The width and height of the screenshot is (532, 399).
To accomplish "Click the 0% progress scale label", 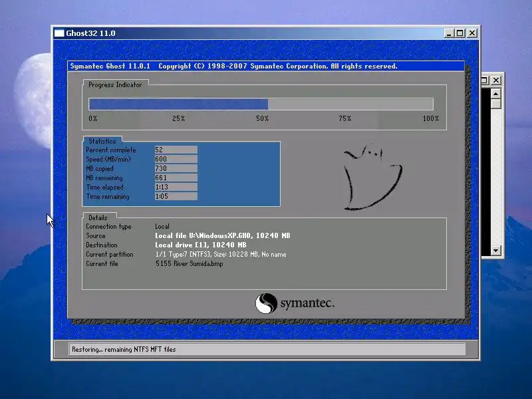I will tap(93, 118).
